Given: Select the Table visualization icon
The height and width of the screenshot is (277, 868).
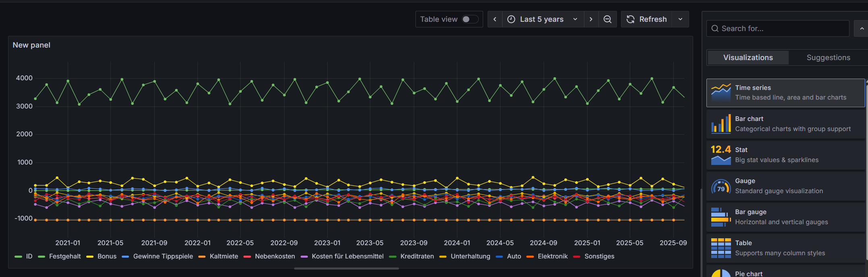Looking at the screenshot, I should 721,248.
